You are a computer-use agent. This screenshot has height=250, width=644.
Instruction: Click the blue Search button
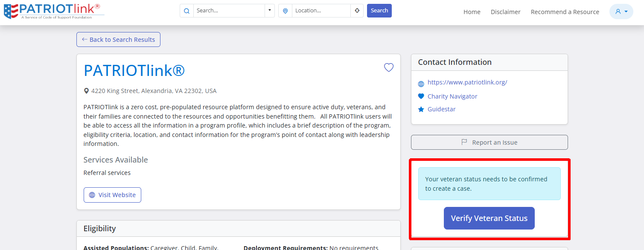[x=379, y=11]
